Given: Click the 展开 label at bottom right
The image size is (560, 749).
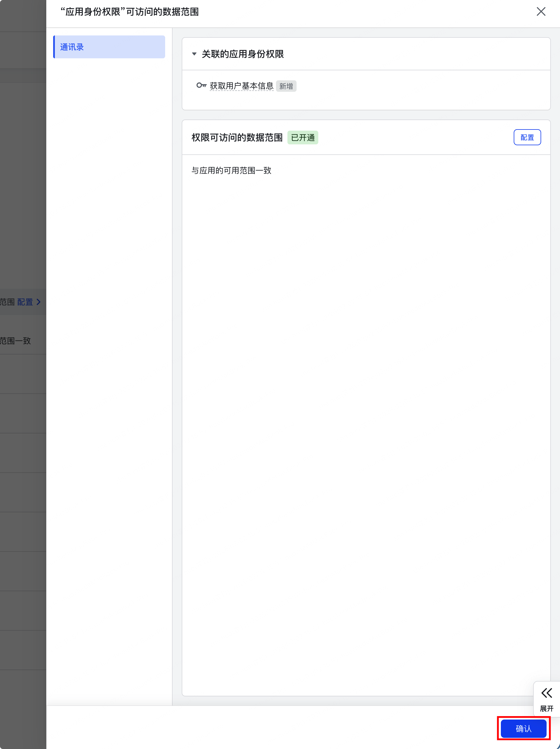Looking at the screenshot, I should [x=547, y=708].
